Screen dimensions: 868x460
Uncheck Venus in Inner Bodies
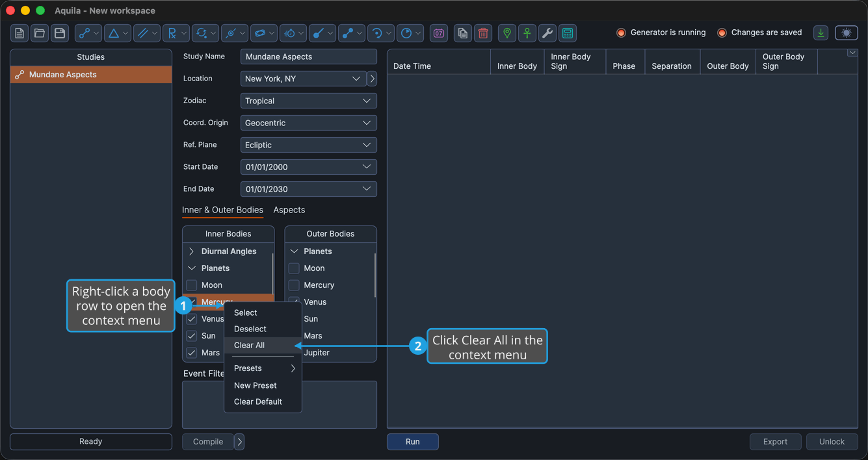[192, 319]
